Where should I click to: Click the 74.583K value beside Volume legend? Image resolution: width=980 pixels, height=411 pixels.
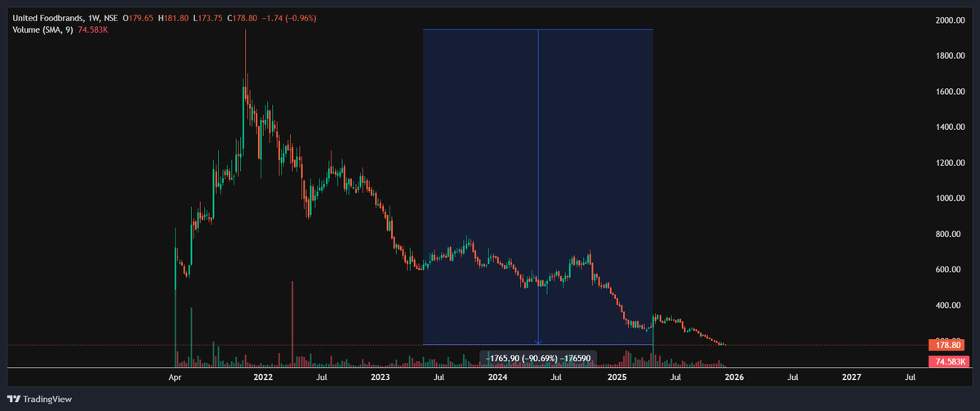(x=92, y=30)
